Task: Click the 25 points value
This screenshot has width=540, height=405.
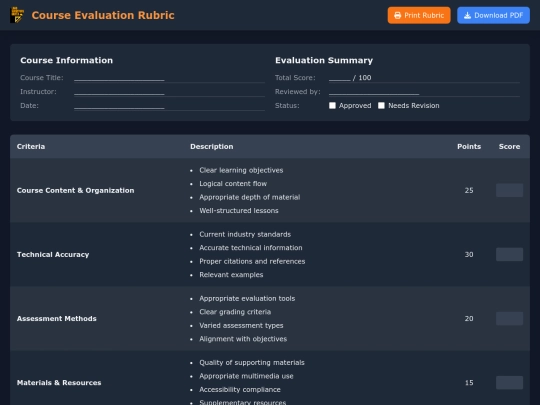Action: click(x=469, y=190)
